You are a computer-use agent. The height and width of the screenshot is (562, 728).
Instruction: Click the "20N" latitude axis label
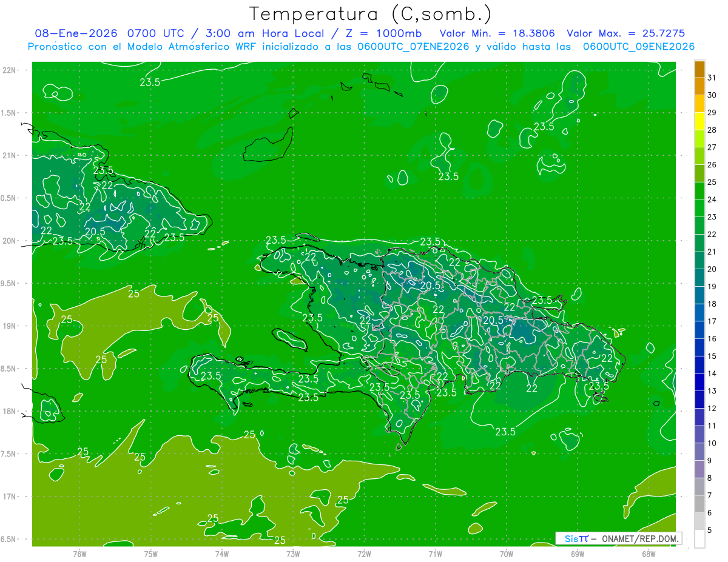pos(10,241)
